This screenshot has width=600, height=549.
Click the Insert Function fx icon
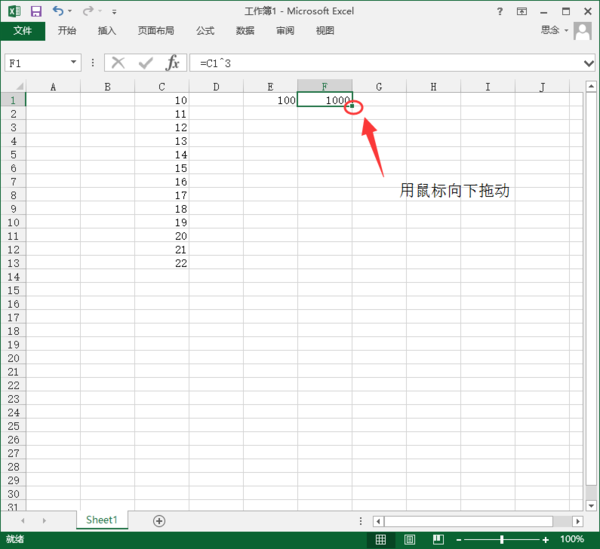coord(173,62)
